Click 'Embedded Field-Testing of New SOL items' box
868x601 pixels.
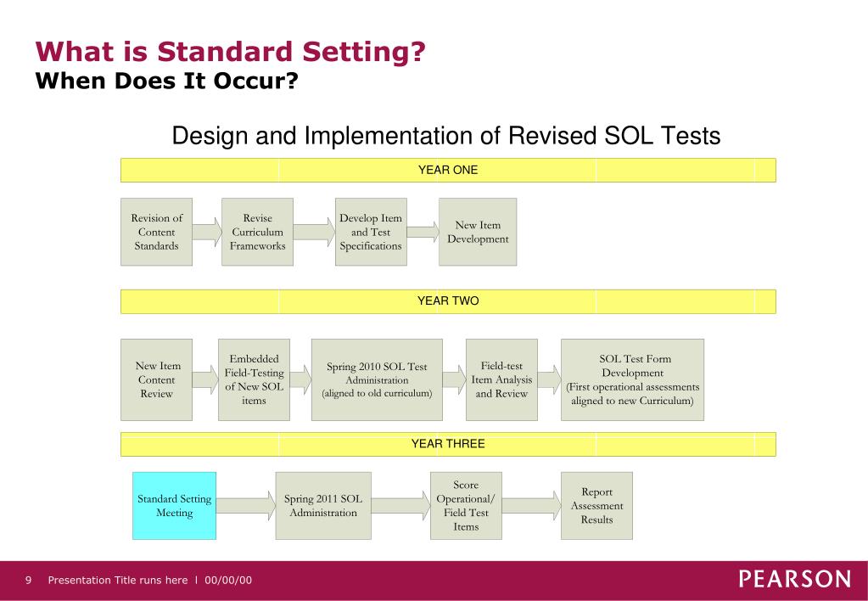(254, 380)
